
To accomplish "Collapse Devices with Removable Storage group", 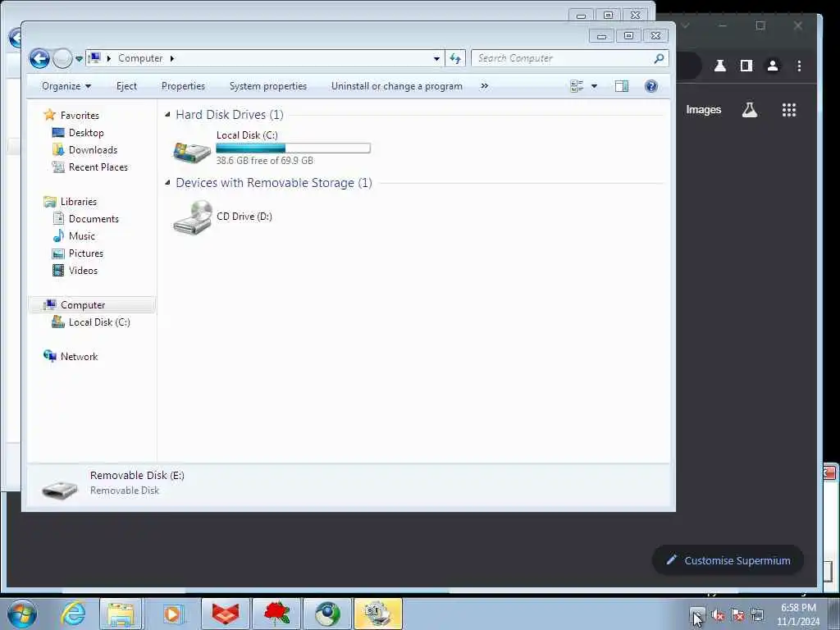I will [167, 183].
